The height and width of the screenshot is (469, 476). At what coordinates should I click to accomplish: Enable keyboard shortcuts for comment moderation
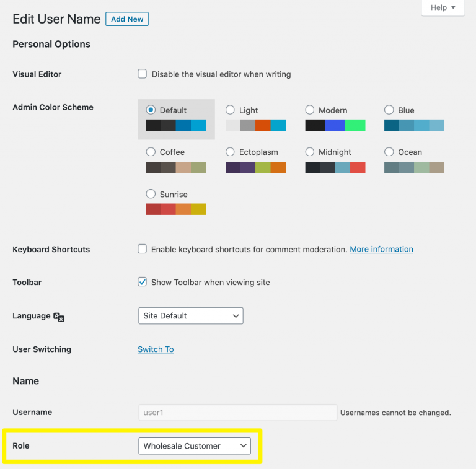[x=143, y=249]
